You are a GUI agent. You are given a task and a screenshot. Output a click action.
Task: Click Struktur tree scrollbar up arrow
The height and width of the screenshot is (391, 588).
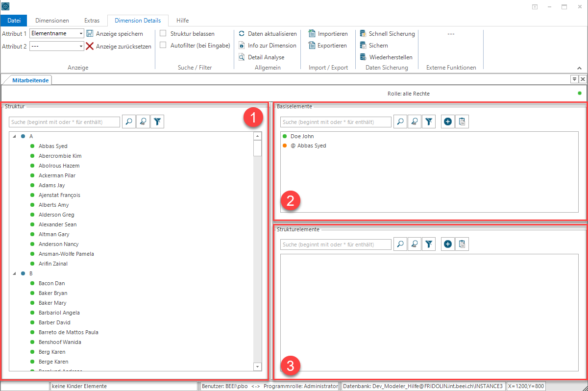(x=257, y=136)
